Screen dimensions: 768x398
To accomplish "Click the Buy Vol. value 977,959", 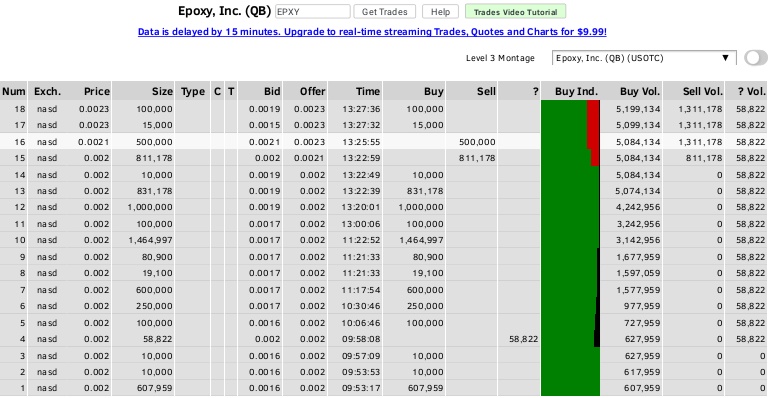I will (x=642, y=306).
